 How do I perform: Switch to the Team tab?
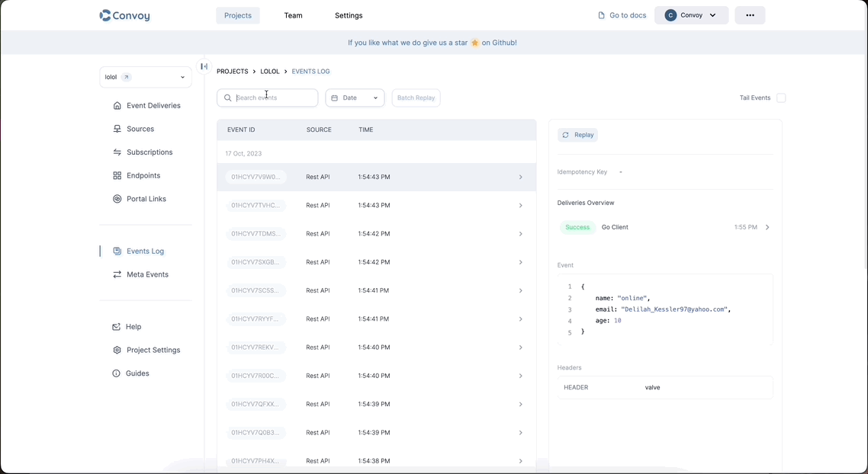tap(294, 15)
